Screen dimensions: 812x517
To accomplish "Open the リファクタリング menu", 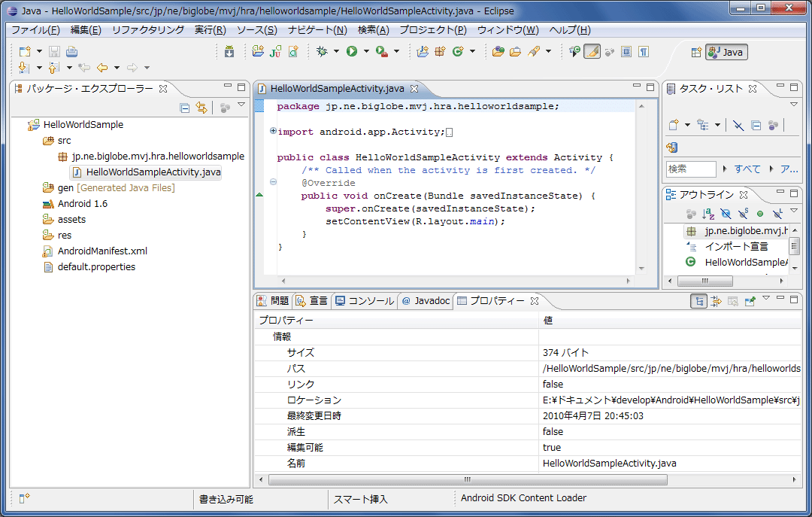I will [148, 30].
